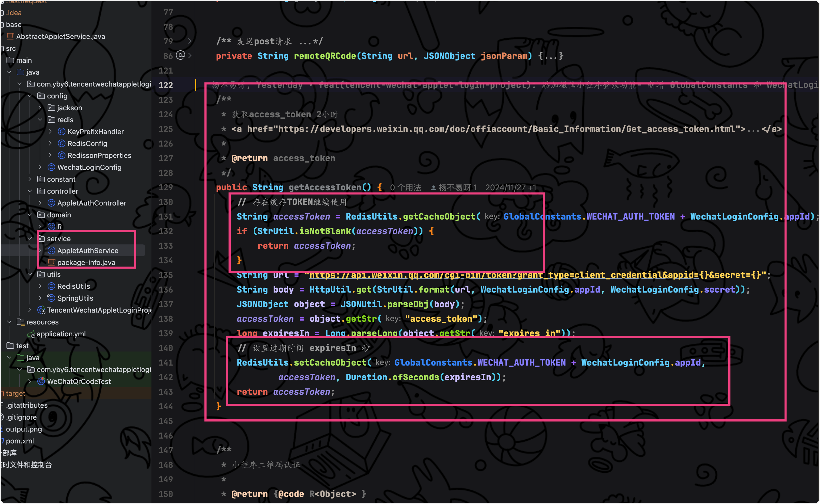Image resolution: width=820 pixels, height=504 pixels.
Task: Click the @ gutter icon on line 86
Action: pos(180,55)
